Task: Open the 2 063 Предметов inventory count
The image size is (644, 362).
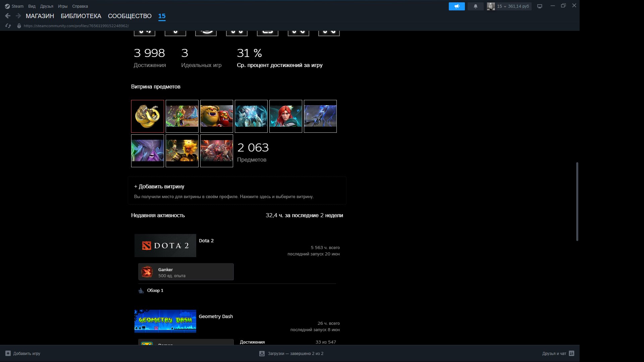Action: pos(253,152)
